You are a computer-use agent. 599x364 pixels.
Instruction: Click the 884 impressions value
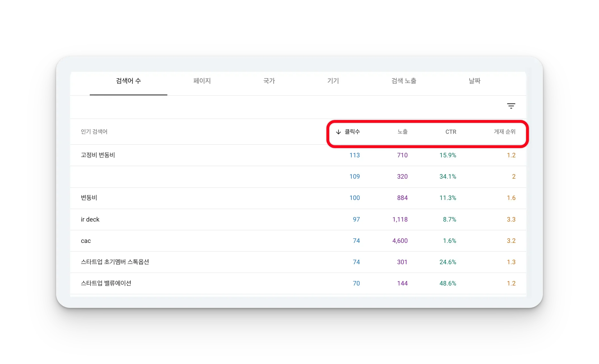(402, 198)
